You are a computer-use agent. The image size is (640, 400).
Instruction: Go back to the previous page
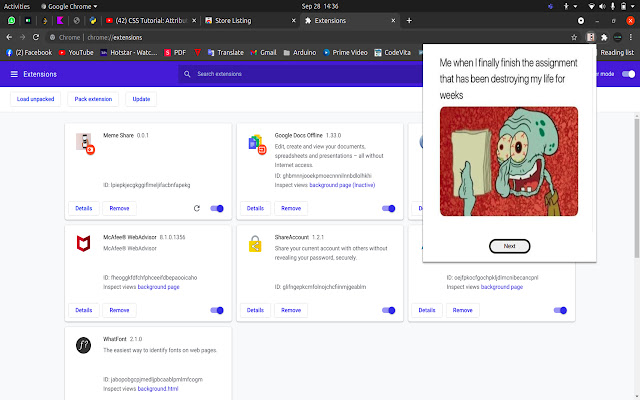pyautogui.click(x=9, y=37)
